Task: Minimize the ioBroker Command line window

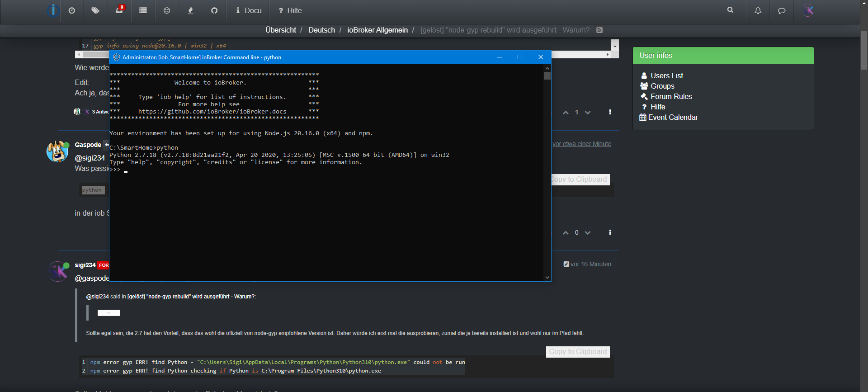Action: point(499,57)
